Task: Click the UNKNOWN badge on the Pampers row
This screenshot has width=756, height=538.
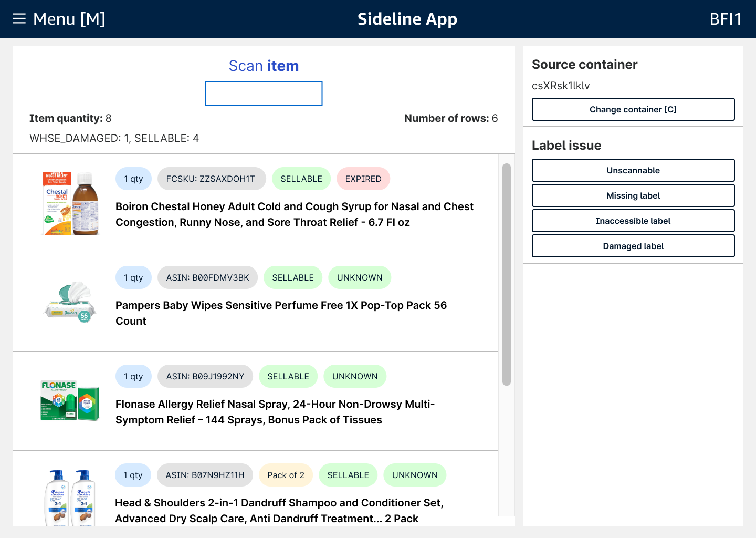Action: (x=360, y=277)
